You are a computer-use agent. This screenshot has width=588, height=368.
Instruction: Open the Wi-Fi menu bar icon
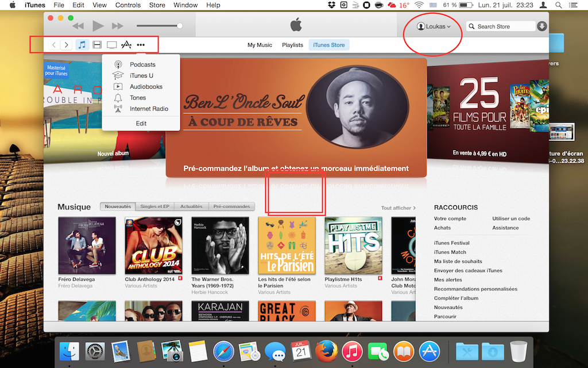[x=419, y=5]
